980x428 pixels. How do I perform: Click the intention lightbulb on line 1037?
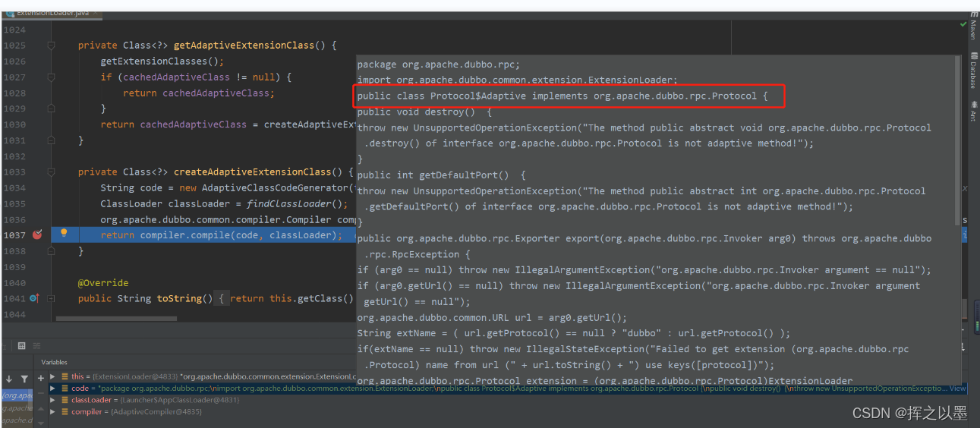tap(64, 234)
